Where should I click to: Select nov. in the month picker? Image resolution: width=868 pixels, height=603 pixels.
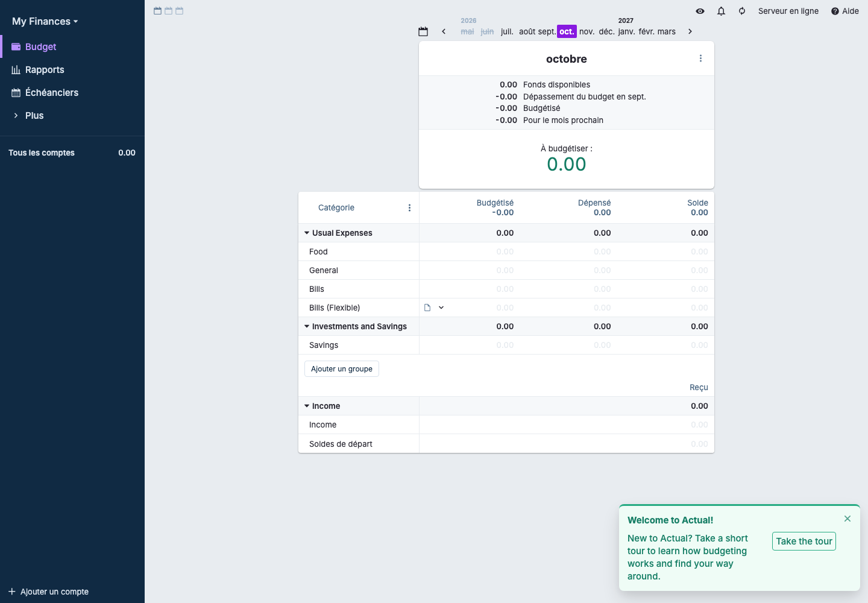[587, 31]
